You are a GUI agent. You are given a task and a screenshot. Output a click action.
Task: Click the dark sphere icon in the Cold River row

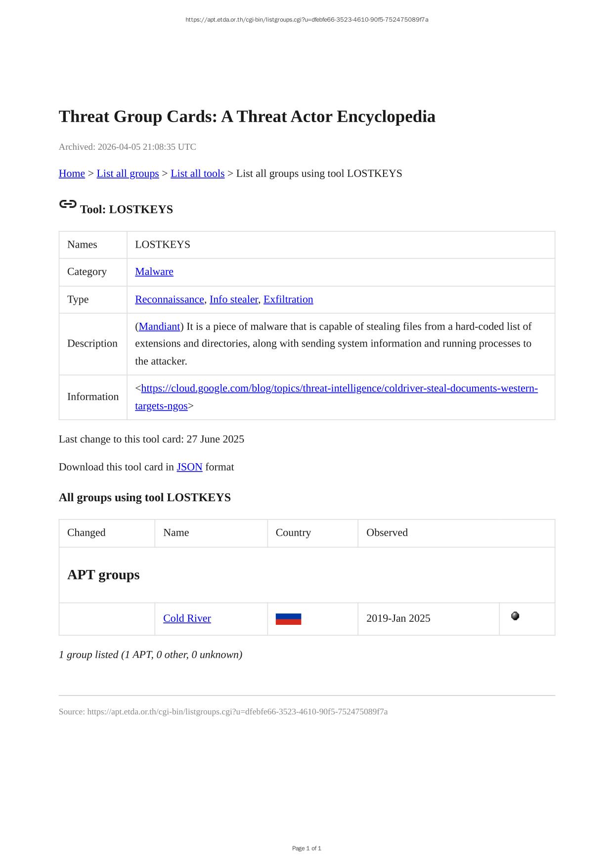(x=515, y=616)
